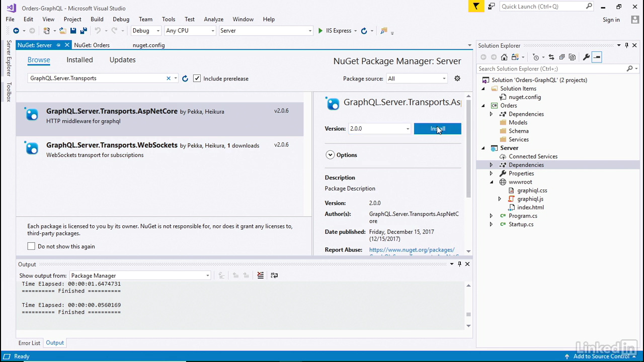Click Sync with Active Document icon

551,57
